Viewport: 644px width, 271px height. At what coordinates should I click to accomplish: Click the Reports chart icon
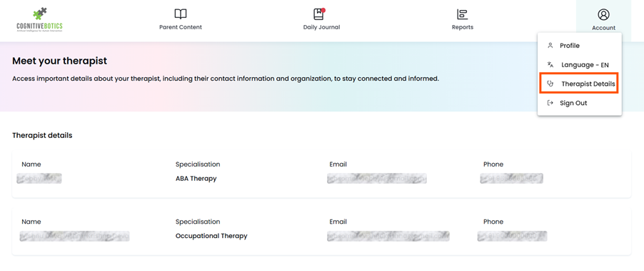(463, 14)
